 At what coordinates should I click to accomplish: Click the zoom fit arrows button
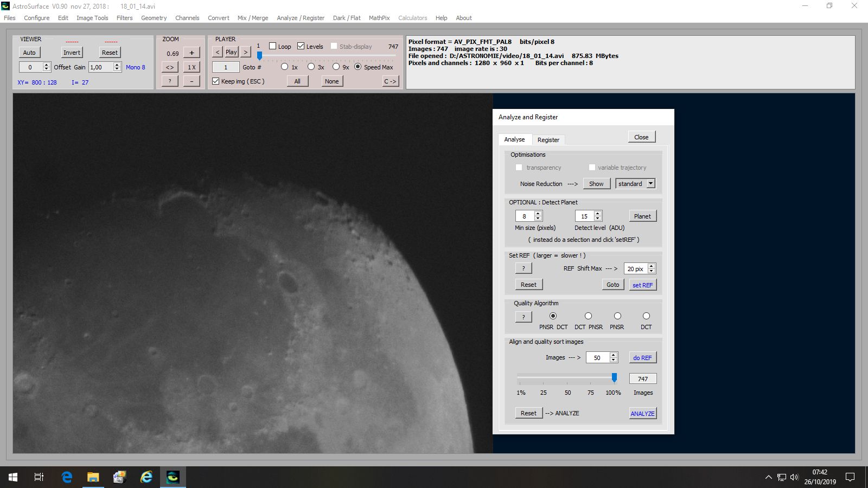[170, 67]
